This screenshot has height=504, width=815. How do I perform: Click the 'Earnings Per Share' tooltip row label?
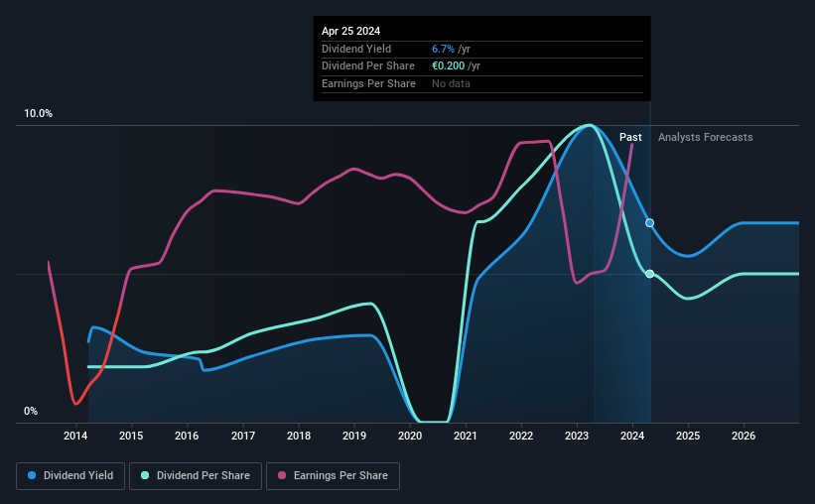[368, 83]
